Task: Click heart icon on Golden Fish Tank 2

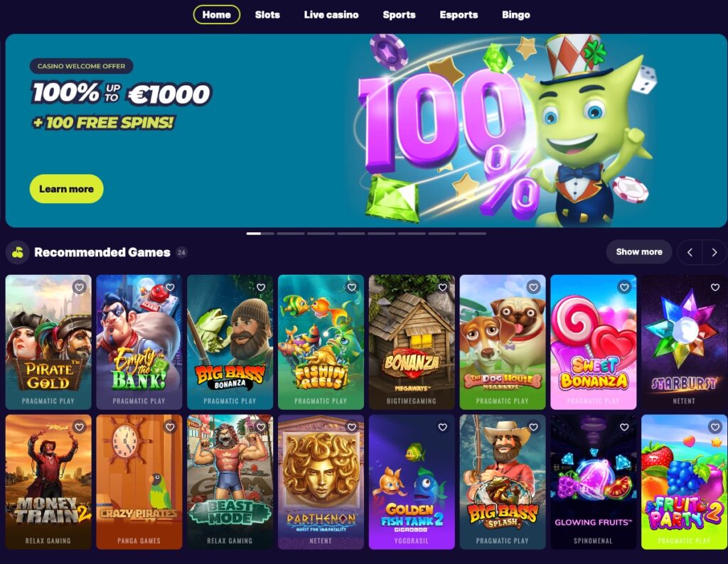Action: [442, 427]
